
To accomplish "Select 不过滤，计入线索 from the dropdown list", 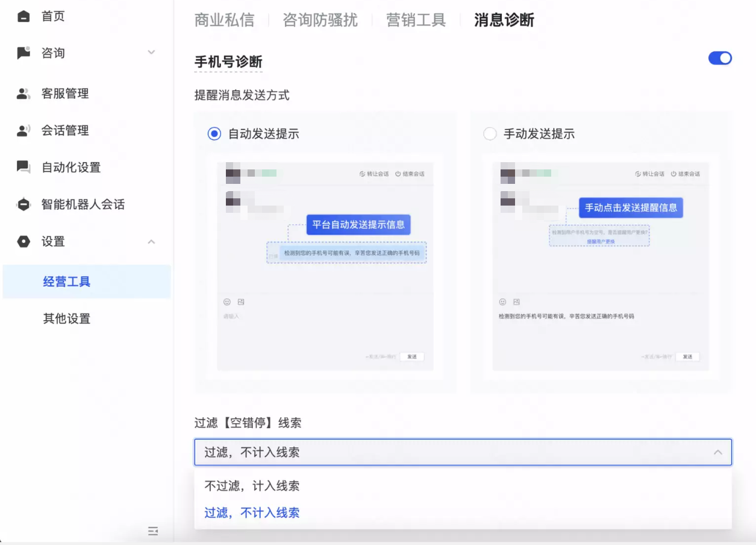I will pyautogui.click(x=251, y=486).
